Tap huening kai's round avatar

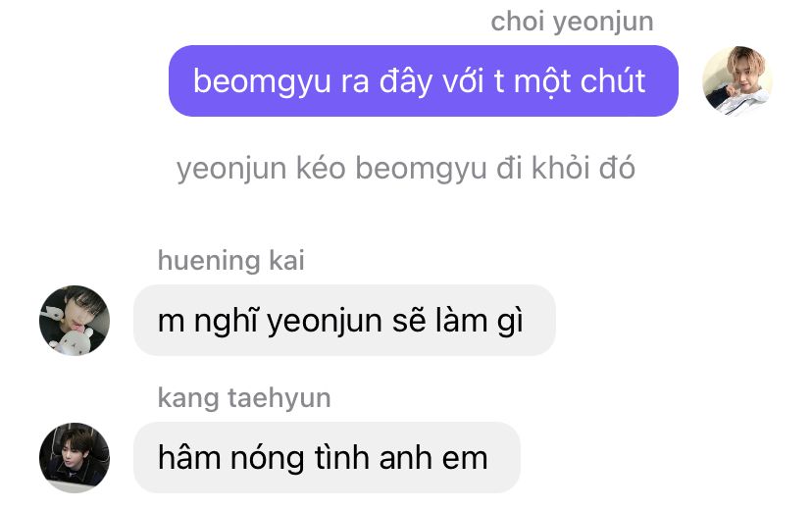click(75, 321)
